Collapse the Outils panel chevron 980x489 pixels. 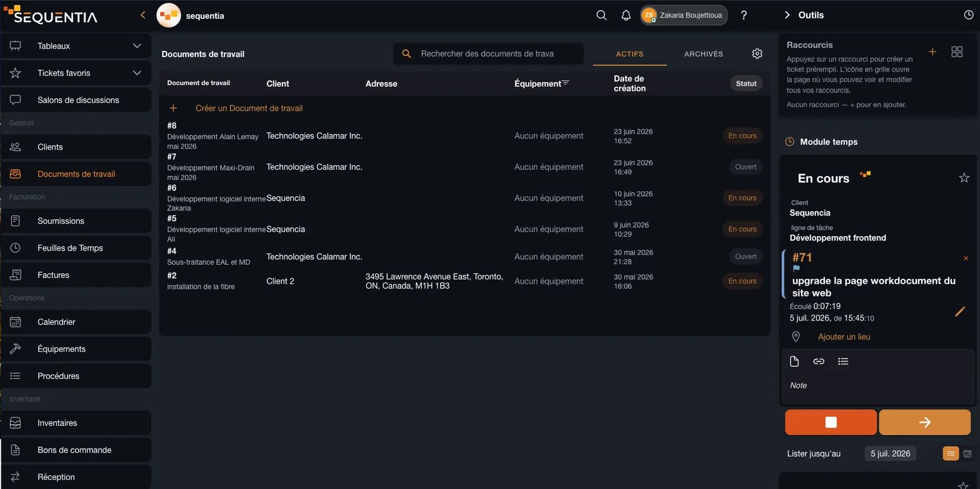[x=787, y=15]
